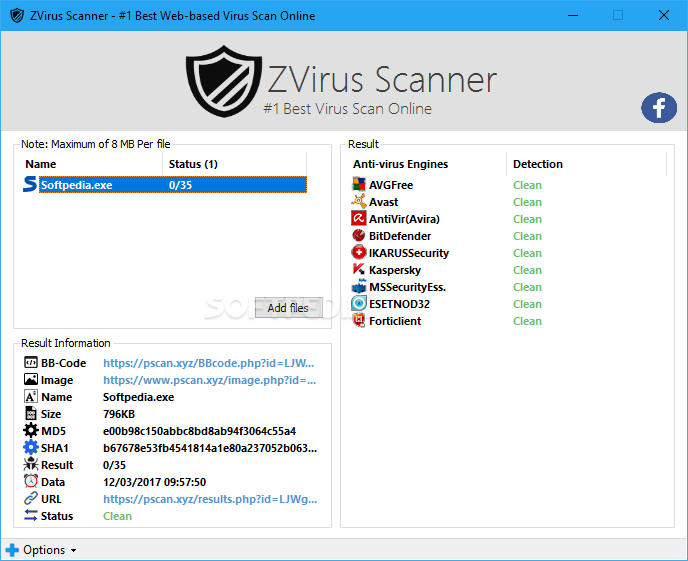Image resolution: width=688 pixels, height=561 pixels.
Task: Select the Avast engine name
Action: pyautogui.click(x=383, y=202)
